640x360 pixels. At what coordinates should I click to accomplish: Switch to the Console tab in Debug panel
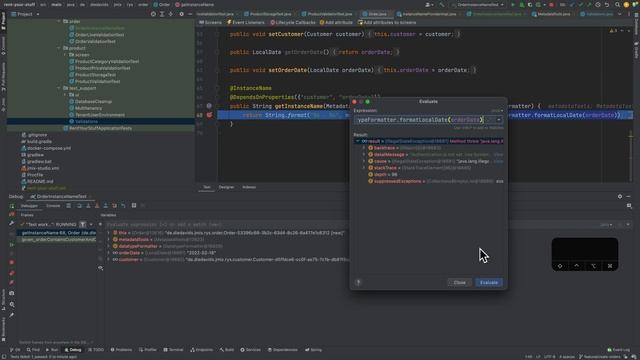coord(53,206)
